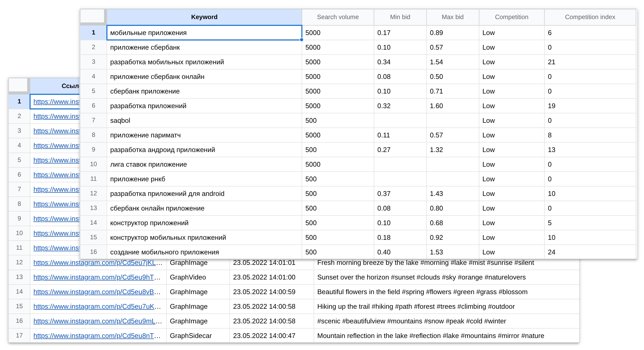Select the Min bid column header
The image size is (644, 350).
point(400,17)
